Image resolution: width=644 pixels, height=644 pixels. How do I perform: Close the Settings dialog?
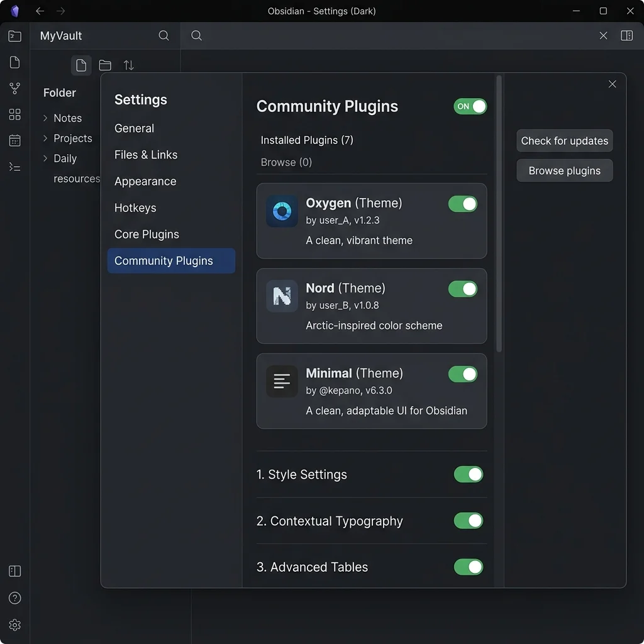613,84
